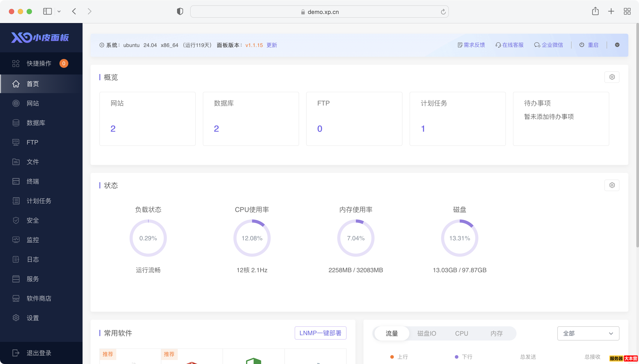The image size is (639, 364).
Task: Open 软件商店 store icon in sidebar
Action: pos(16,298)
